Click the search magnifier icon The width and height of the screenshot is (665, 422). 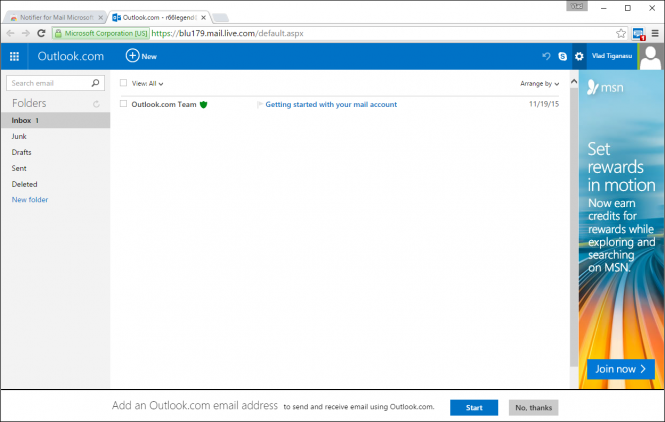click(x=95, y=83)
